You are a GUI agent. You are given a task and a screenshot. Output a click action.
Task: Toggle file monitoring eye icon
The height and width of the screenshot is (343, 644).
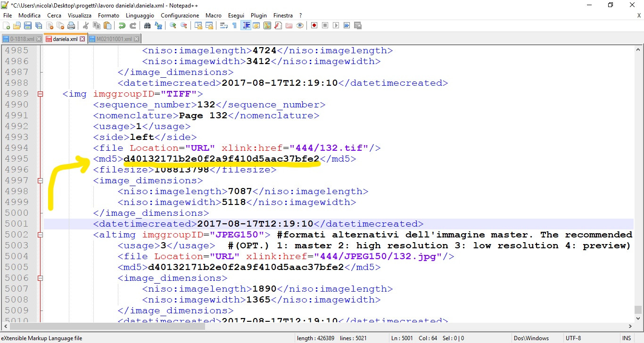(300, 25)
